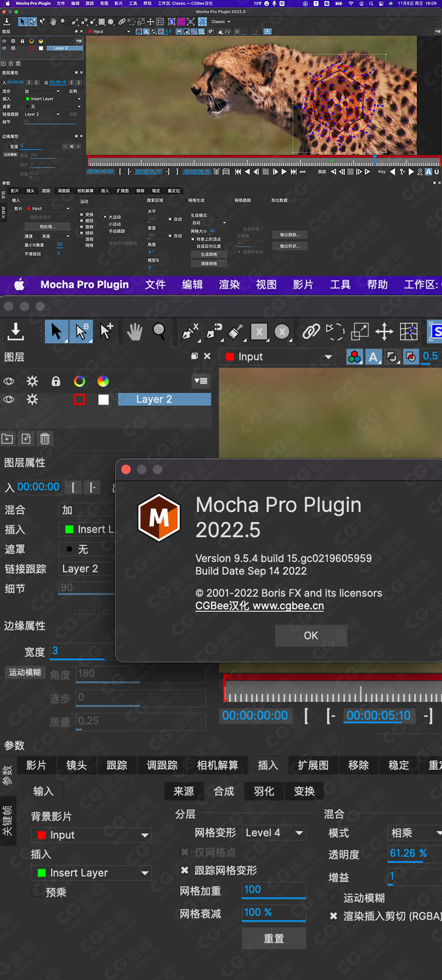Open the CGBee汉化 www.cgbee.cn link
This screenshot has height=980, width=442.
pos(259,606)
